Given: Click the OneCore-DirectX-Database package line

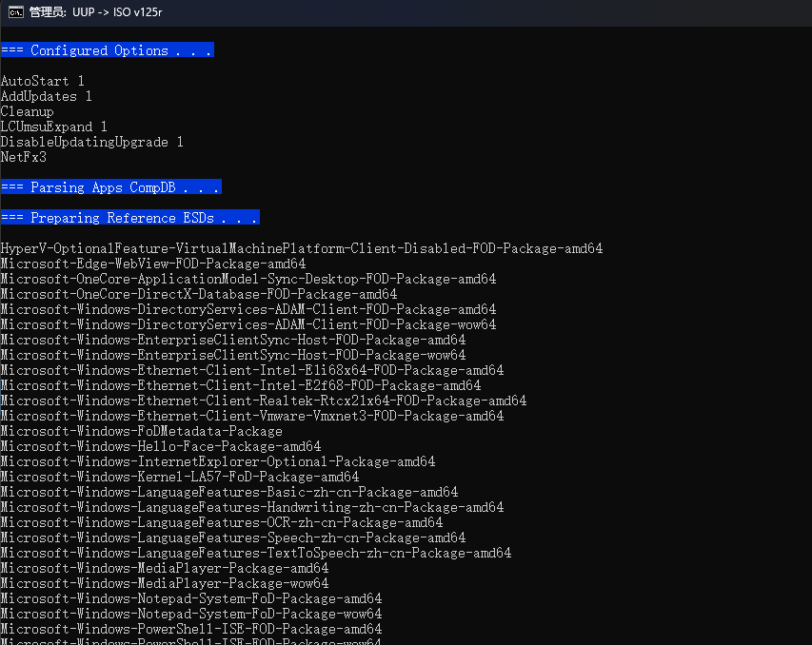Looking at the screenshot, I should (x=199, y=294).
